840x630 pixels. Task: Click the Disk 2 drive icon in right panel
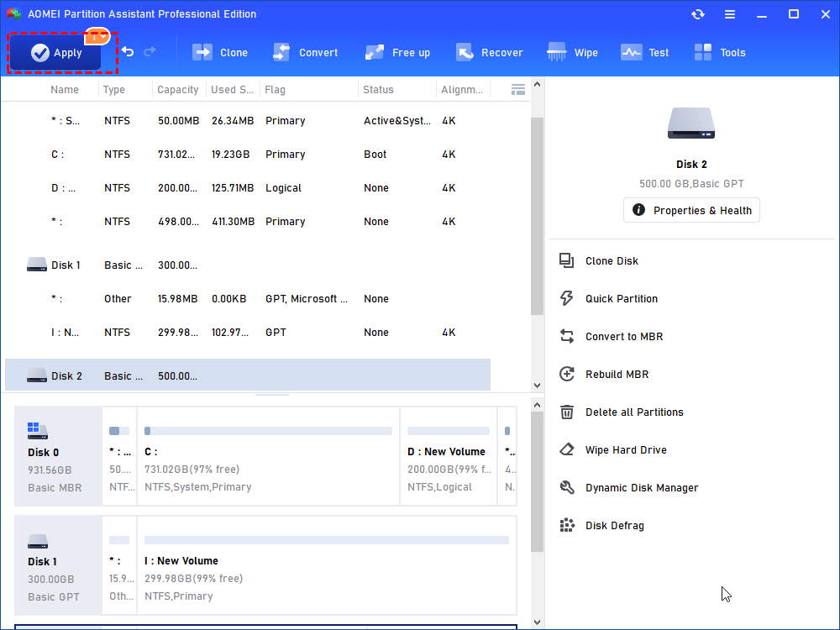click(x=691, y=123)
